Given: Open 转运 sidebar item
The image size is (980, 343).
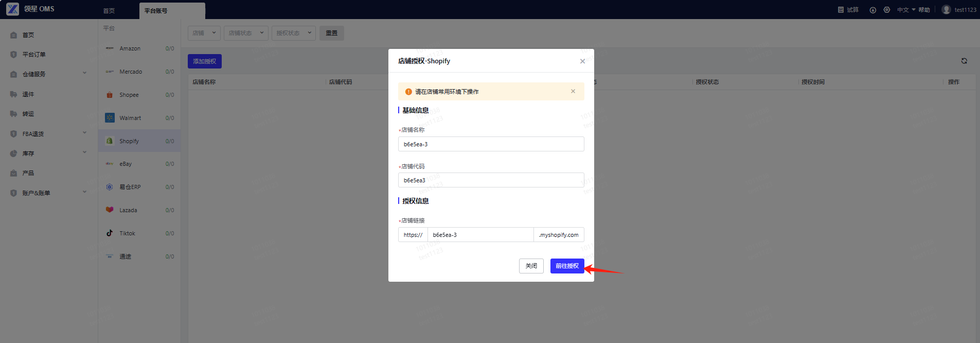Looking at the screenshot, I should click(x=28, y=114).
